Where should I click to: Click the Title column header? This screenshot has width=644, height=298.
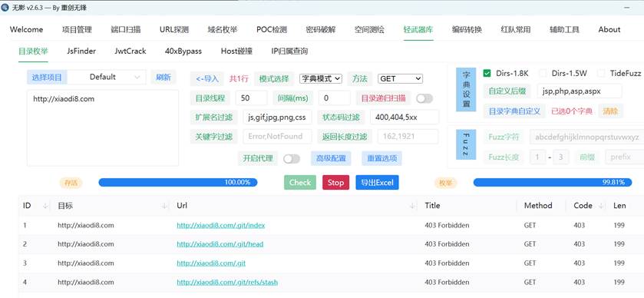coord(432,206)
